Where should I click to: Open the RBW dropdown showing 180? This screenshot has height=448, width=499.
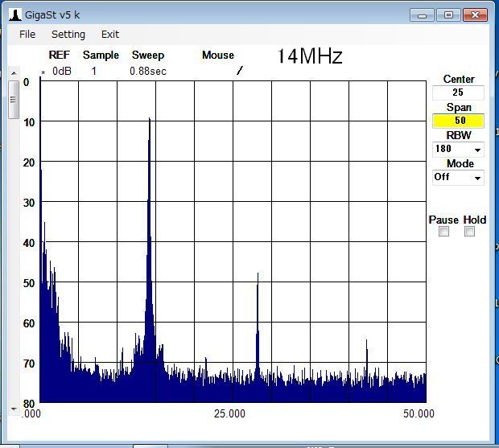(x=458, y=149)
